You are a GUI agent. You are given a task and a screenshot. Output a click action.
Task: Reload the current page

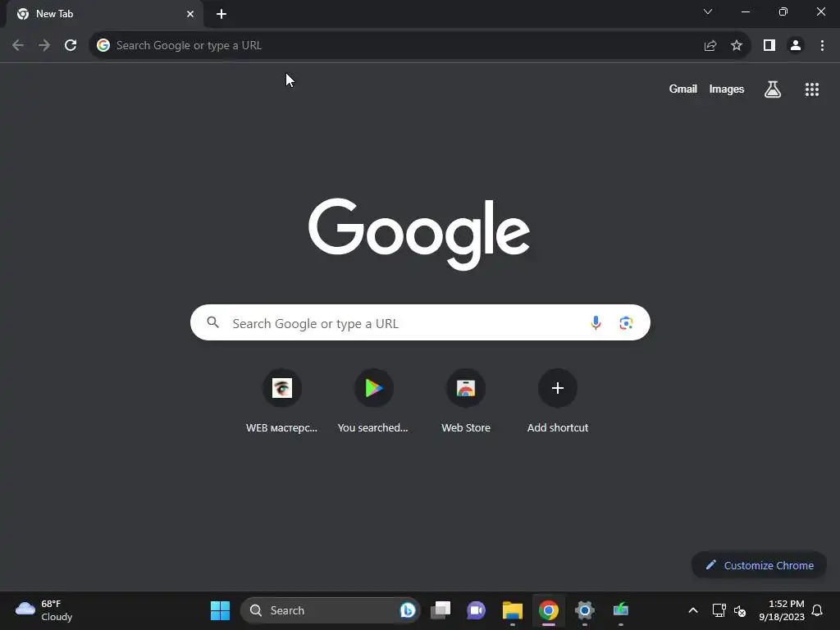71,46
